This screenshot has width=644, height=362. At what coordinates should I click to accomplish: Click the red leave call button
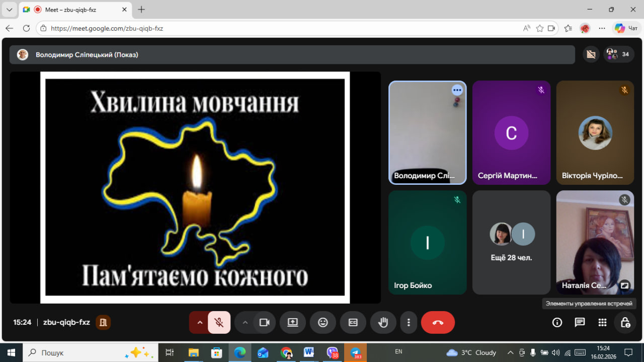pyautogui.click(x=437, y=323)
